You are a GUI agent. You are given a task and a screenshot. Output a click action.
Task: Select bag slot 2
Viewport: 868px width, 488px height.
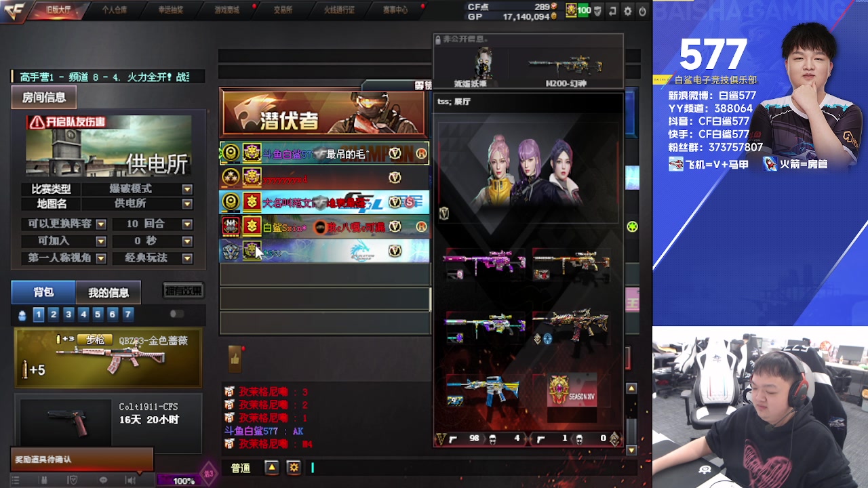[54, 314]
